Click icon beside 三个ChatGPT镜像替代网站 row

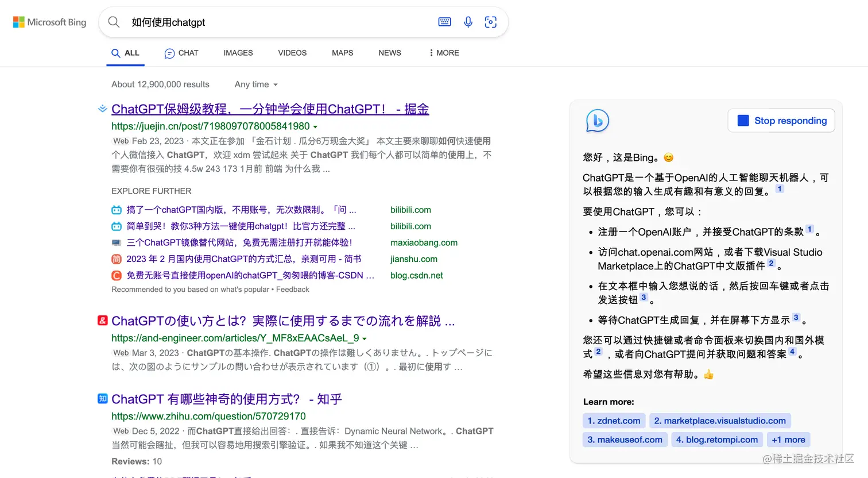117,242
